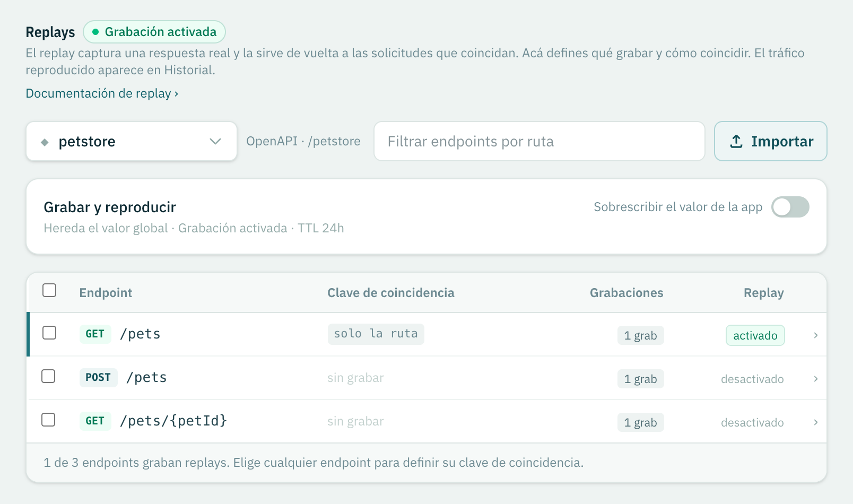
Task: Open the petstore app dropdown
Action: click(132, 141)
